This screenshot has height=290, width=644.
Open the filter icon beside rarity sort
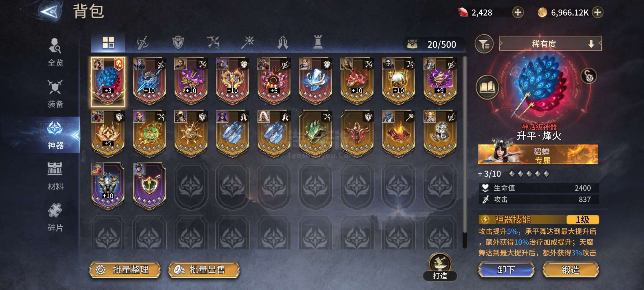484,44
